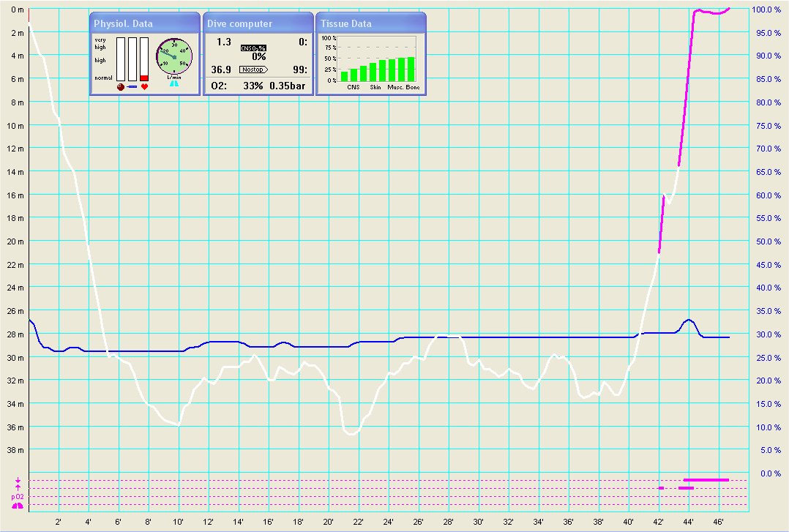Click the magenta pO2 row label

point(18,497)
